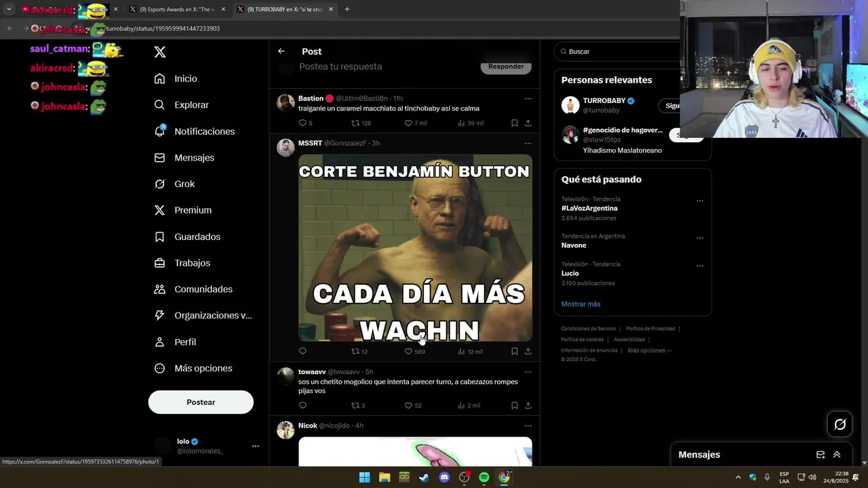Open options for Lucio trend

point(700,266)
